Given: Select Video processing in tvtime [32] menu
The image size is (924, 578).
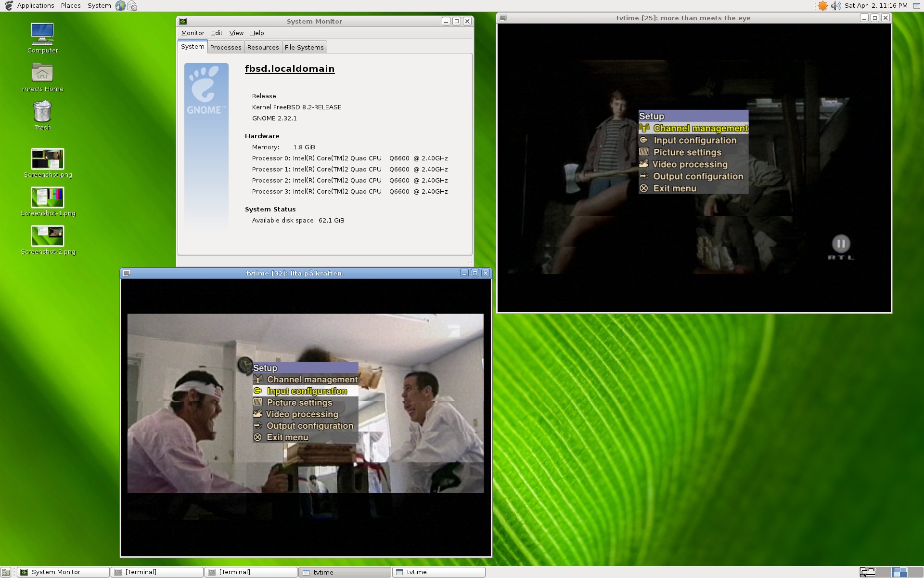Looking at the screenshot, I should (x=305, y=414).
